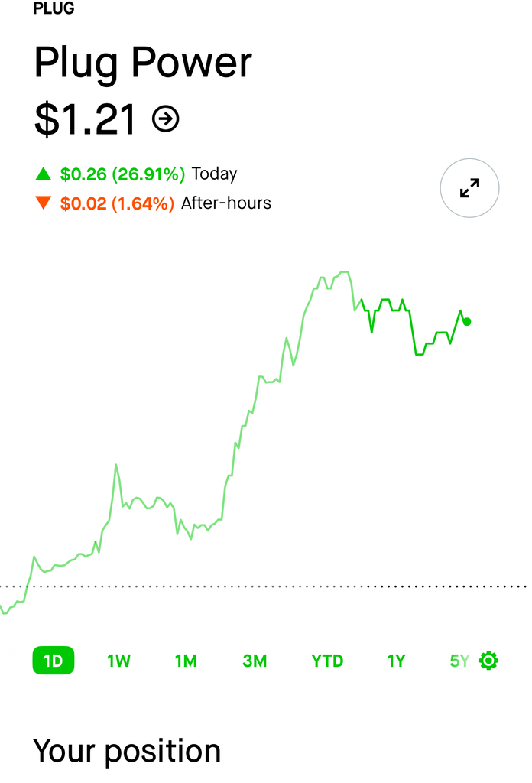
Task: Tap the Plug Power title
Action: coord(143,63)
